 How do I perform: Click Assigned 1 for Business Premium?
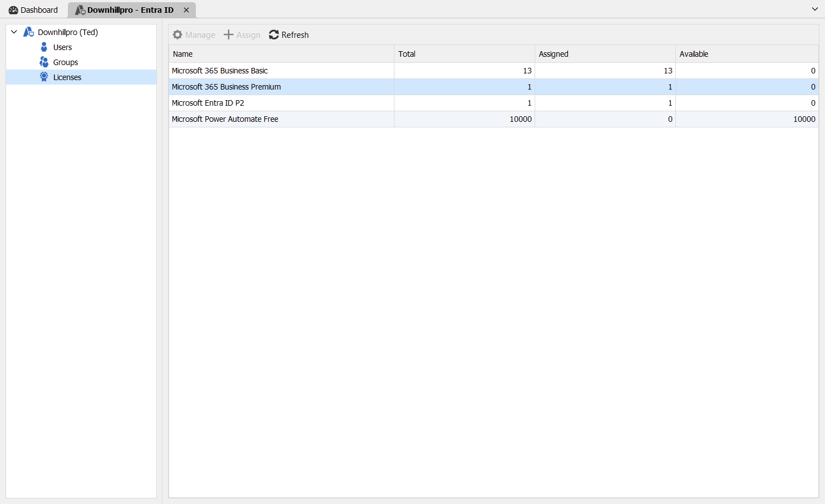[670, 87]
